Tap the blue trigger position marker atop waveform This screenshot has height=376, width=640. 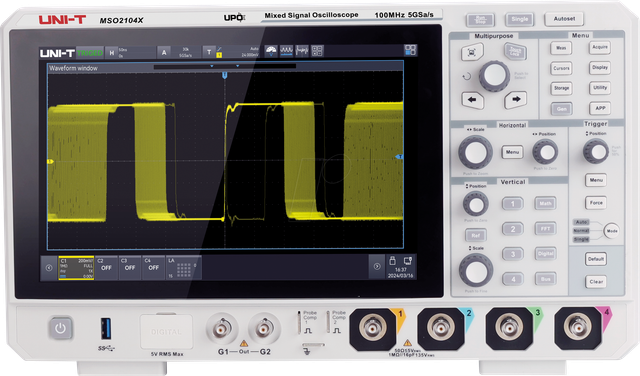(x=224, y=75)
